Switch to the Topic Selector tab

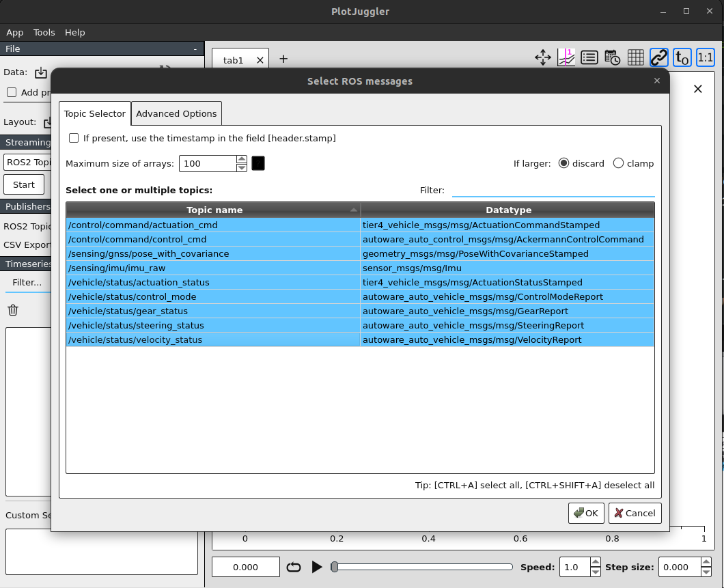pyautogui.click(x=95, y=113)
